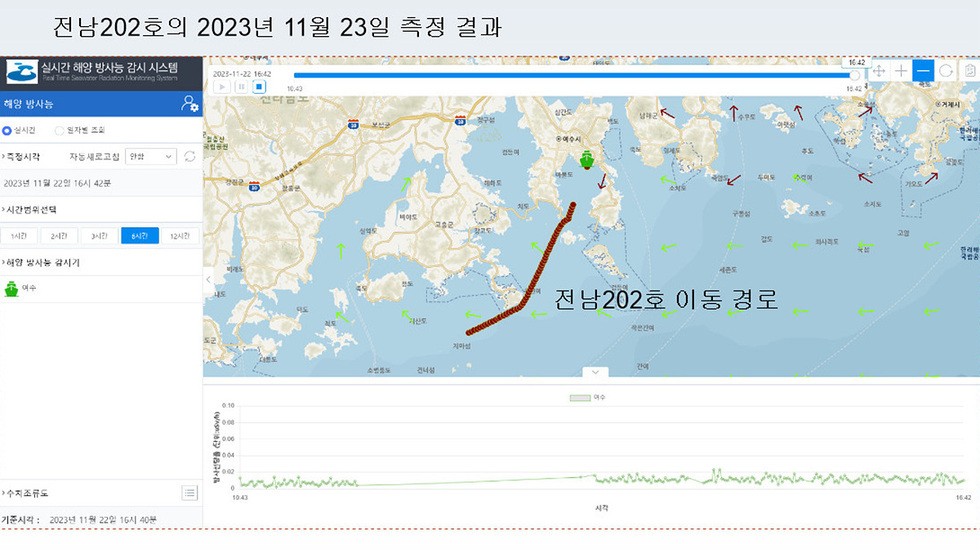Zoom in with the plus icon
980x553 pixels.
[901, 71]
